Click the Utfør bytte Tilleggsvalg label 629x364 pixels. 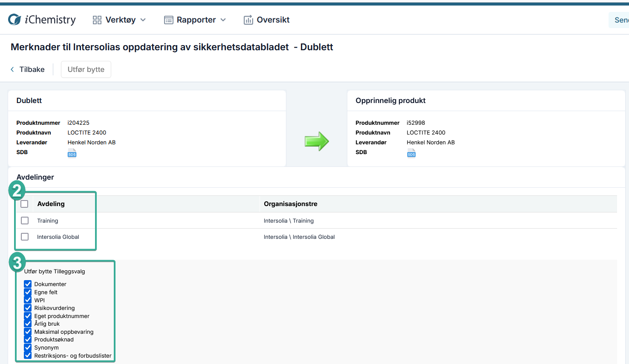pyautogui.click(x=55, y=271)
